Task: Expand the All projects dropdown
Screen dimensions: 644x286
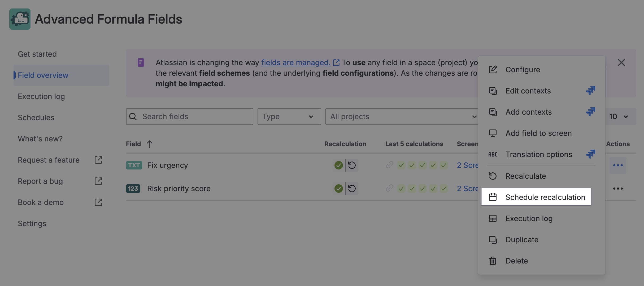Action: tap(402, 117)
